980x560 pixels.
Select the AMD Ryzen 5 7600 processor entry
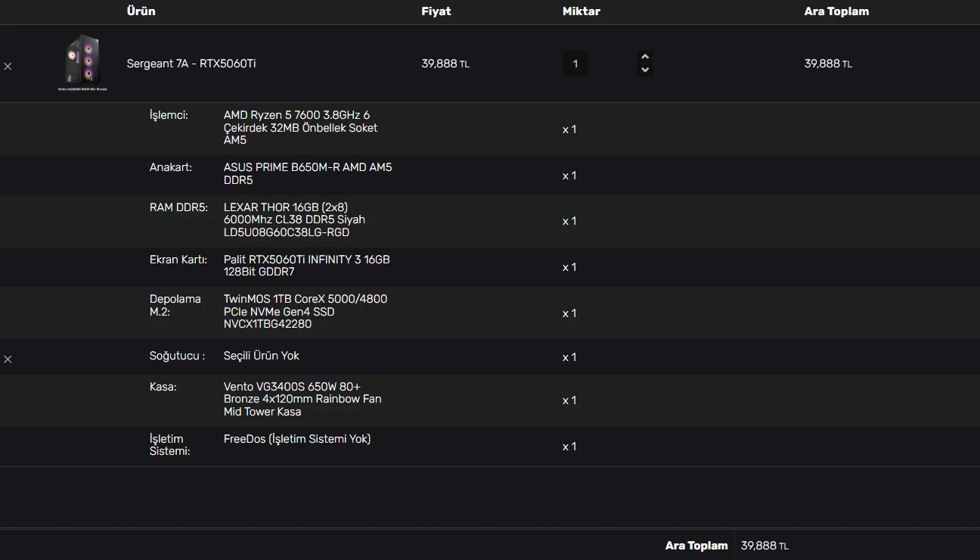click(x=300, y=128)
